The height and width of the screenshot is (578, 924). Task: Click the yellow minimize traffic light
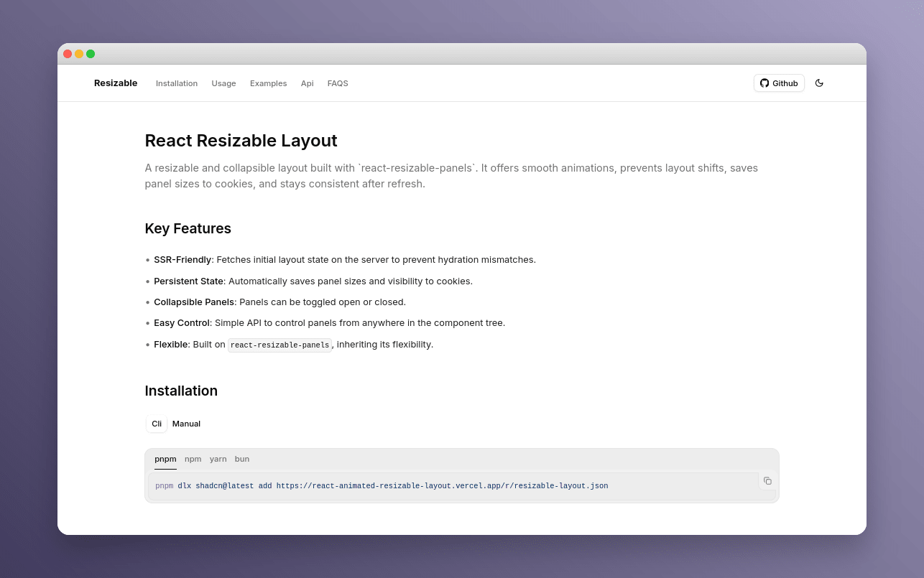(79, 54)
